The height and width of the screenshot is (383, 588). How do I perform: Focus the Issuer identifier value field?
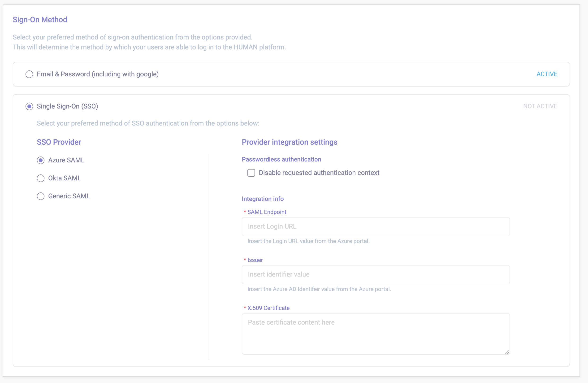(376, 274)
